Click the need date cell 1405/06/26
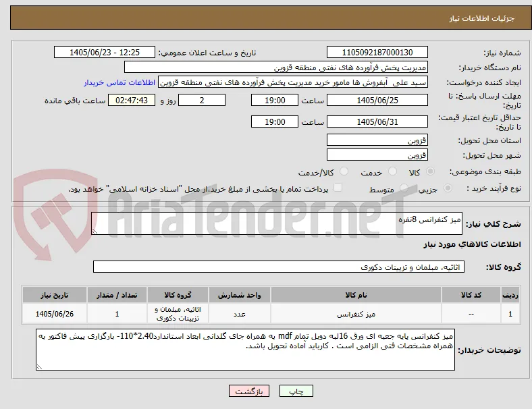Screen dimensions: 532x409 54,314
